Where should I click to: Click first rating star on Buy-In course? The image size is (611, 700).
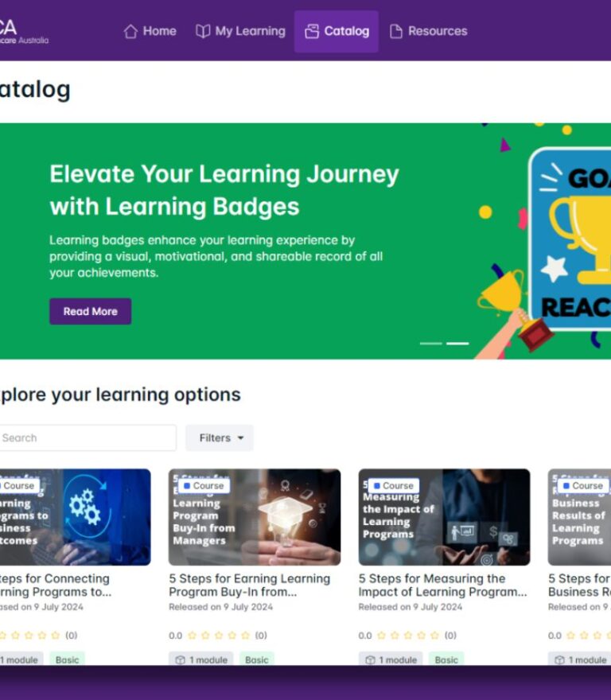pyautogui.click(x=192, y=636)
